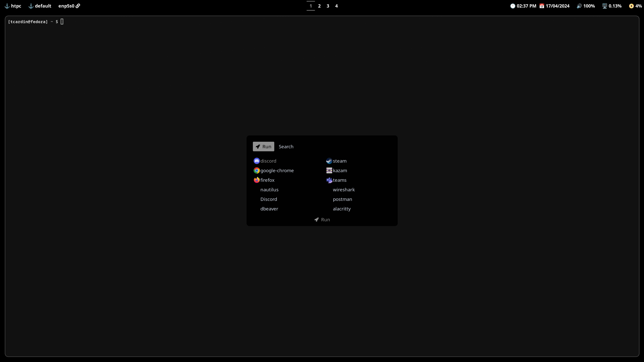This screenshot has height=362, width=644.
Task: Open google-chrome from the launcher
Action: tap(277, 170)
